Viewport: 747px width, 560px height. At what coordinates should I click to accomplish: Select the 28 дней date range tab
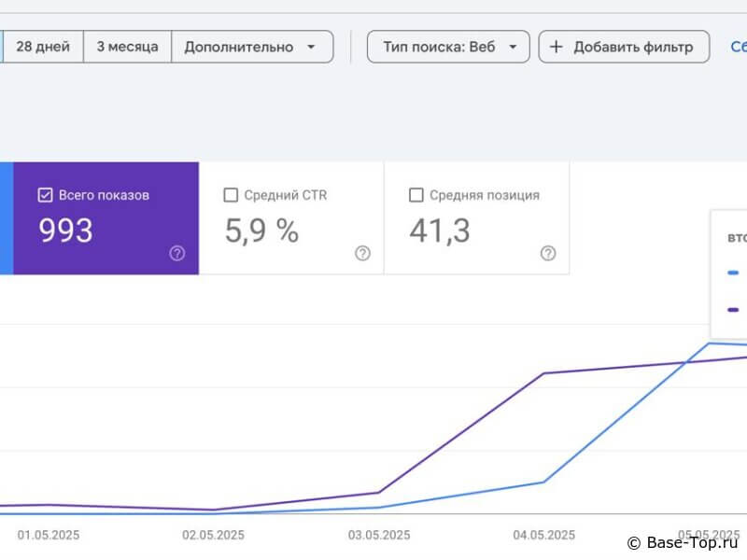point(43,47)
